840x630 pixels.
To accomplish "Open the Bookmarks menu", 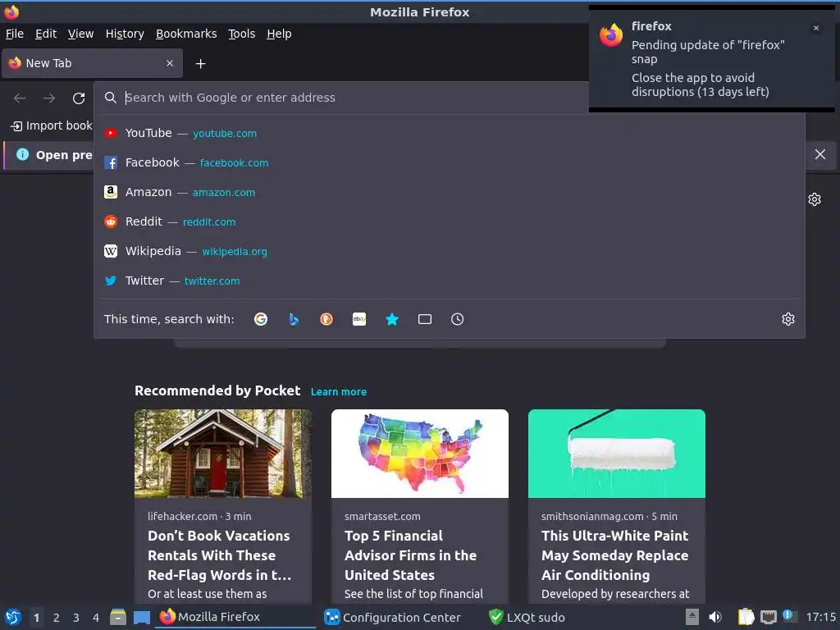I will click(x=186, y=34).
